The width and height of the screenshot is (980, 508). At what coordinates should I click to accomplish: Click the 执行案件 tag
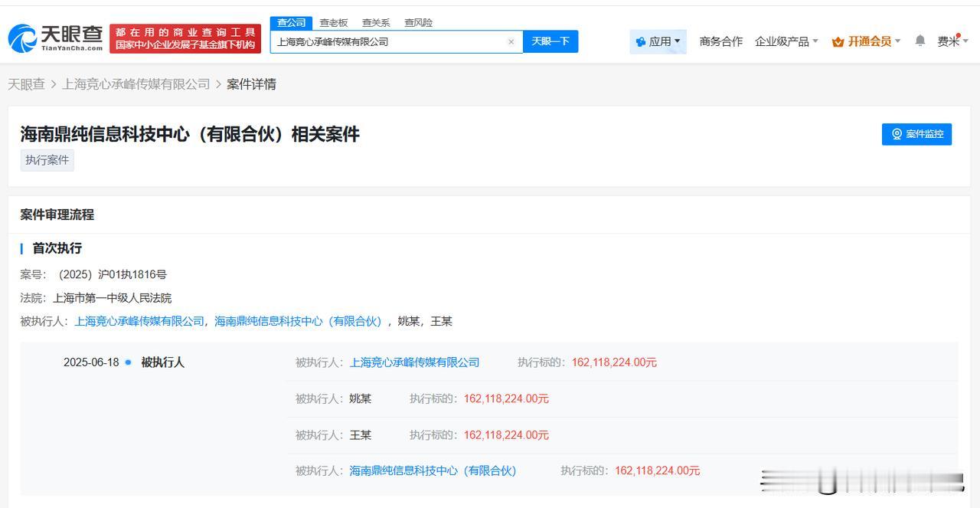tap(47, 160)
